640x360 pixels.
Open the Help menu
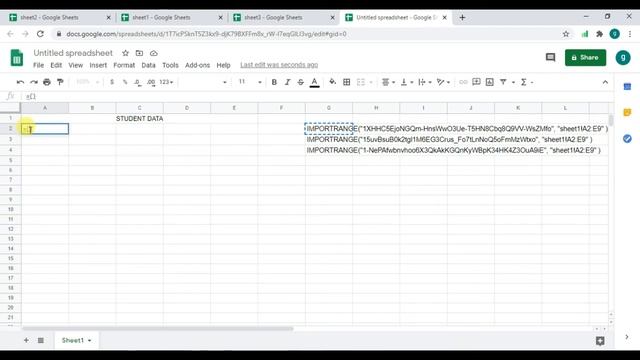[223, 65]
